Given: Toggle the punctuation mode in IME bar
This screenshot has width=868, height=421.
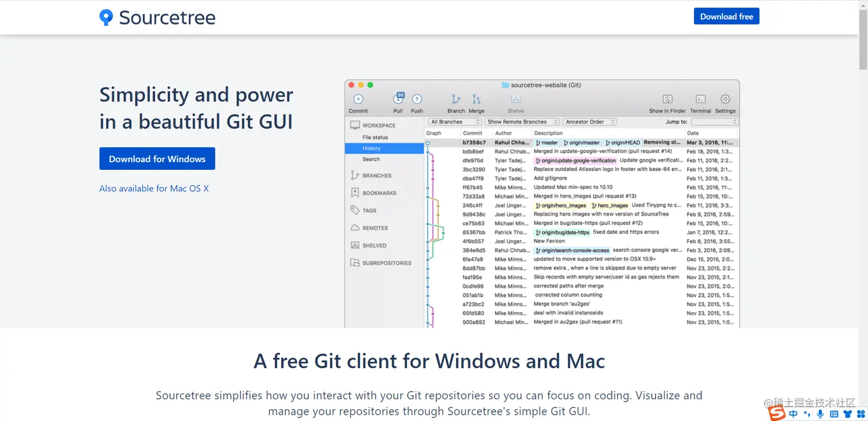Looking at the screenshot, I should (x=807, y=414).
